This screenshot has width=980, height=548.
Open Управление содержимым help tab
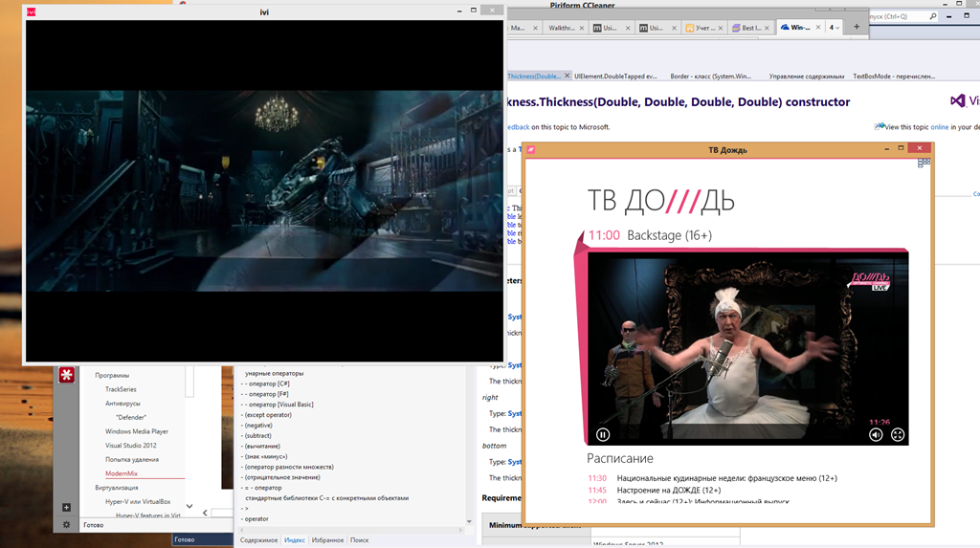coord(806,77)
